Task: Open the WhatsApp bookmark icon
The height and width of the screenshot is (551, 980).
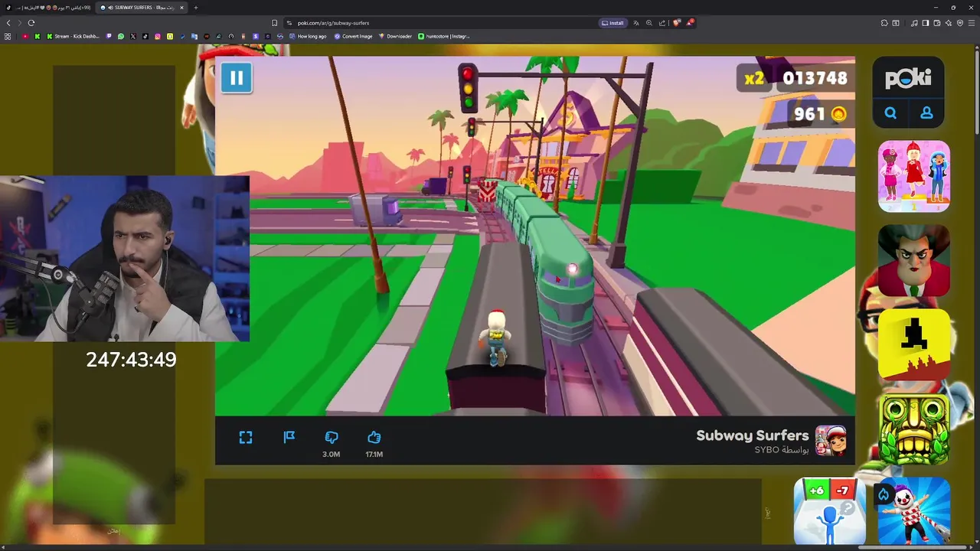Action: [121, 36]
